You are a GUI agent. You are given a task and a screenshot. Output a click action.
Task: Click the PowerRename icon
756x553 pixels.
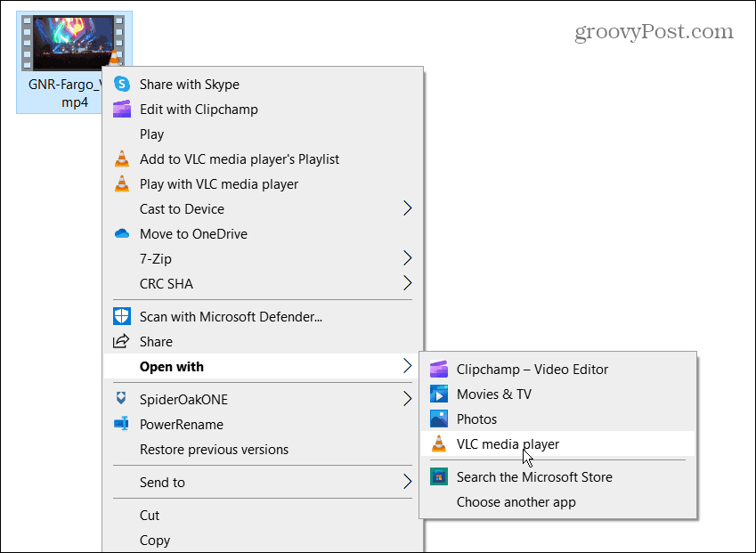coord(121,424)
